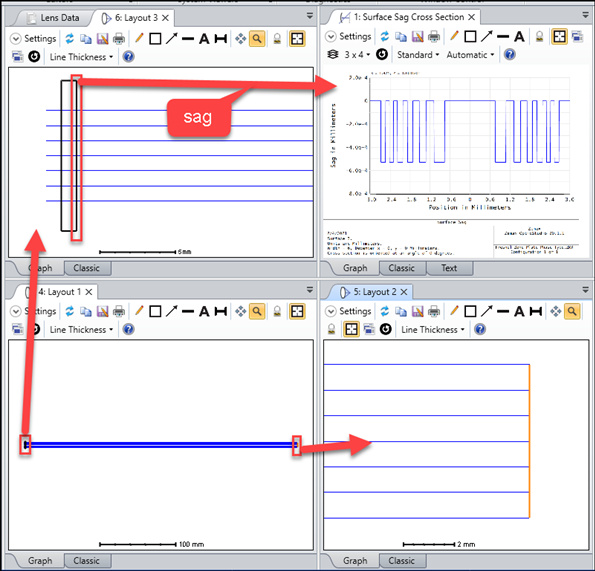
Task: Select the pencil annotation tool in Layout 3
Action: click(x=139, y=38)
